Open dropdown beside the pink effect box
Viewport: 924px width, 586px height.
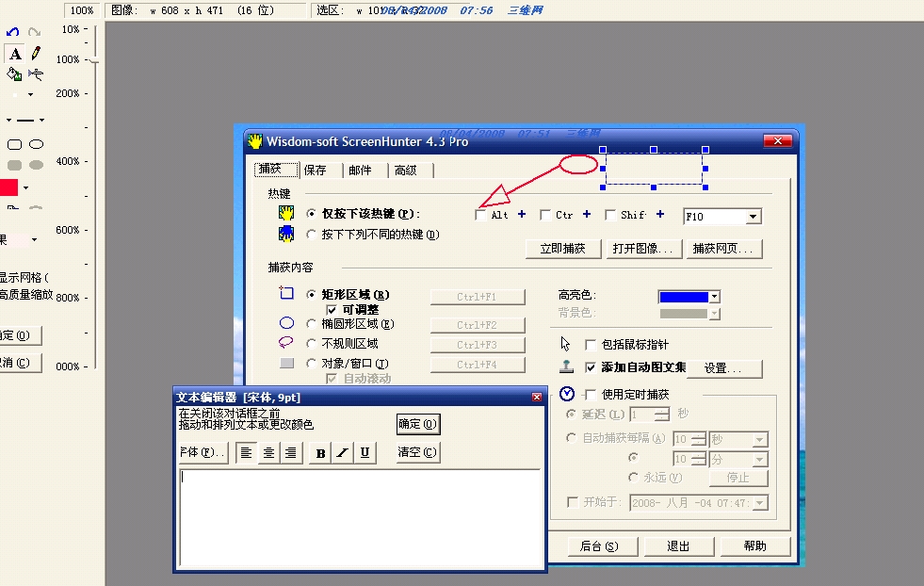(x=34, y=239)
